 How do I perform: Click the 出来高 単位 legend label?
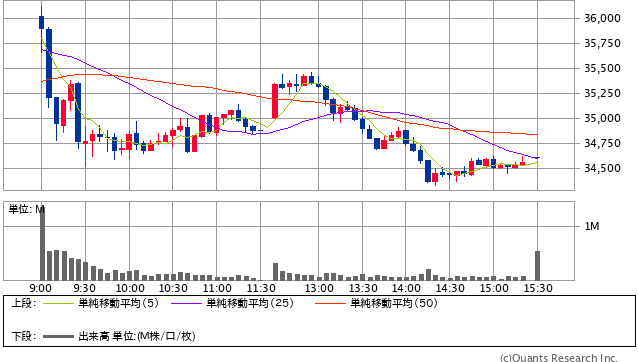[137, 336]
